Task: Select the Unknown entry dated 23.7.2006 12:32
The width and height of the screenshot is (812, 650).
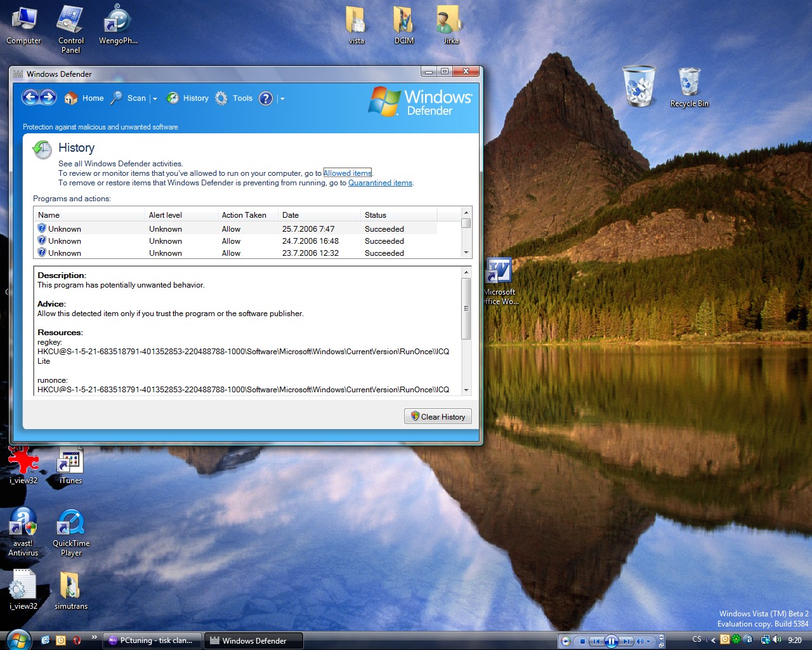Action: [x=235, y=253]
